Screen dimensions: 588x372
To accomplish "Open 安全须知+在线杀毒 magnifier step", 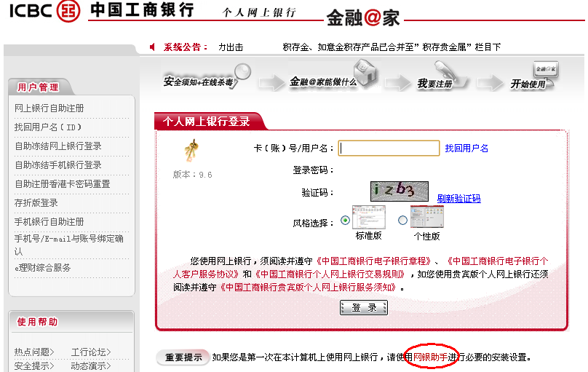I will [207, 77].
